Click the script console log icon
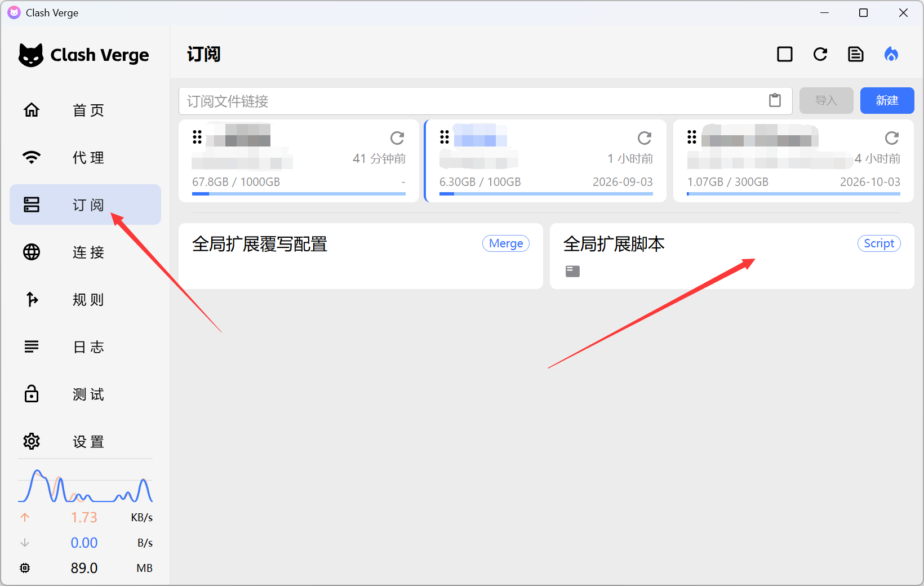Viewport: 924px width, 586px height. click(572, 272)
